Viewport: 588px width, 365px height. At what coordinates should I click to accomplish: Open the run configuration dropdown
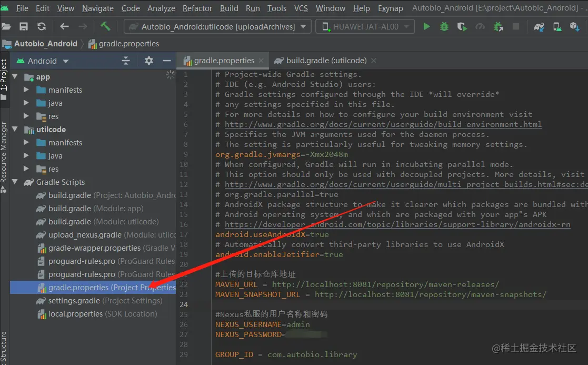click(303, 27)
